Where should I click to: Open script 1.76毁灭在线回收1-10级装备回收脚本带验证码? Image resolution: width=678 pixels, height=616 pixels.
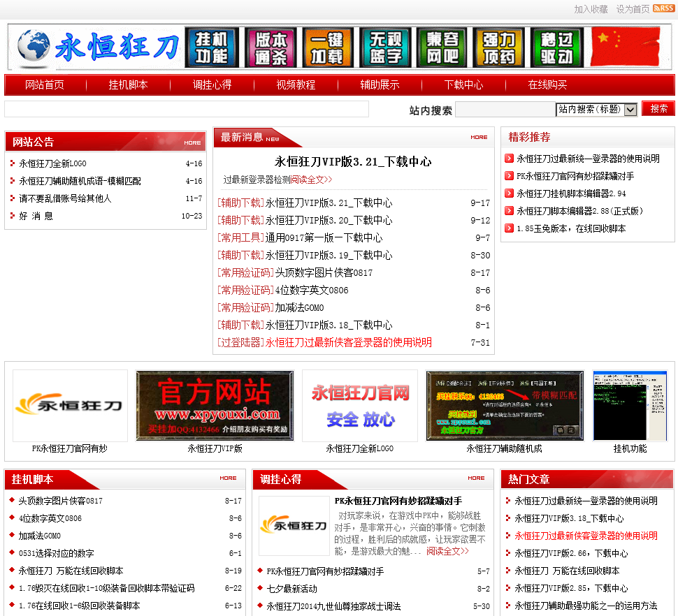106,588
